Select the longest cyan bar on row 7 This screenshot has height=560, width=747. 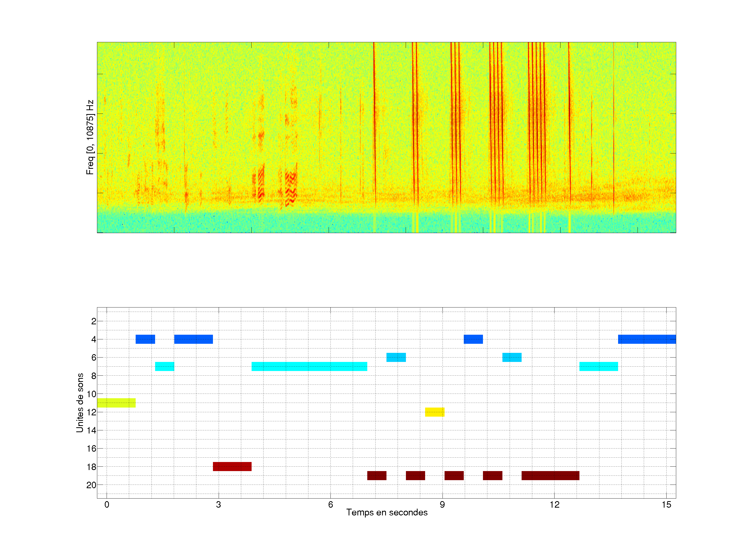[309, 366]
